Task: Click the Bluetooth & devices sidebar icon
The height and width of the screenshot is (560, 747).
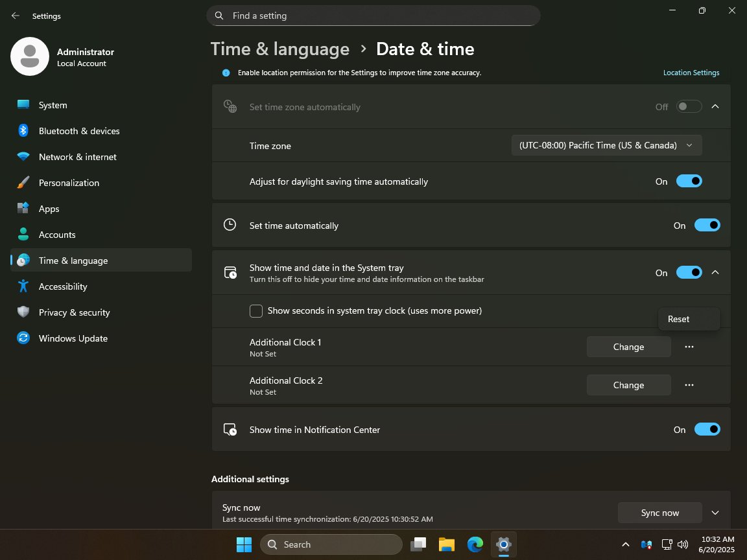Action: click(23, 131)
